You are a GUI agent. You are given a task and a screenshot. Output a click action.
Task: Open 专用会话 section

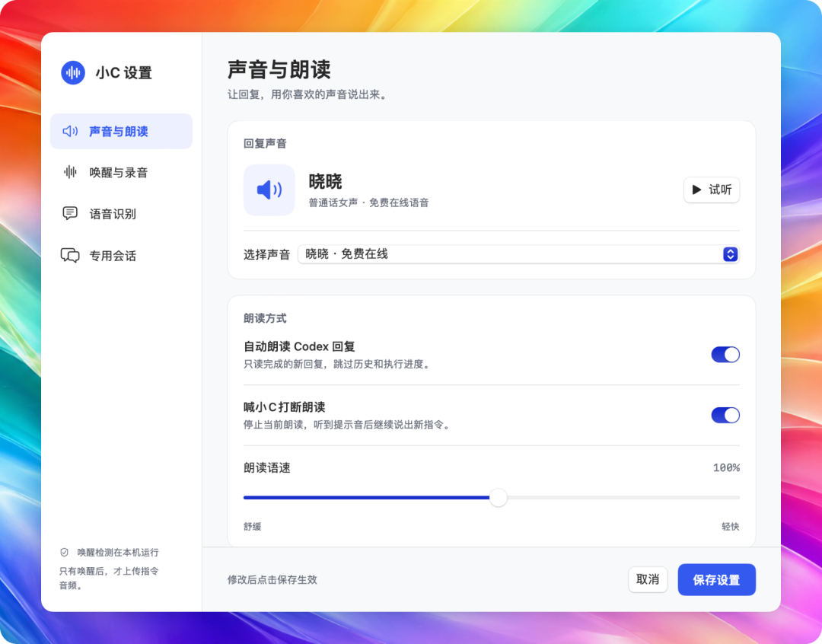click(x=121, y=256)
